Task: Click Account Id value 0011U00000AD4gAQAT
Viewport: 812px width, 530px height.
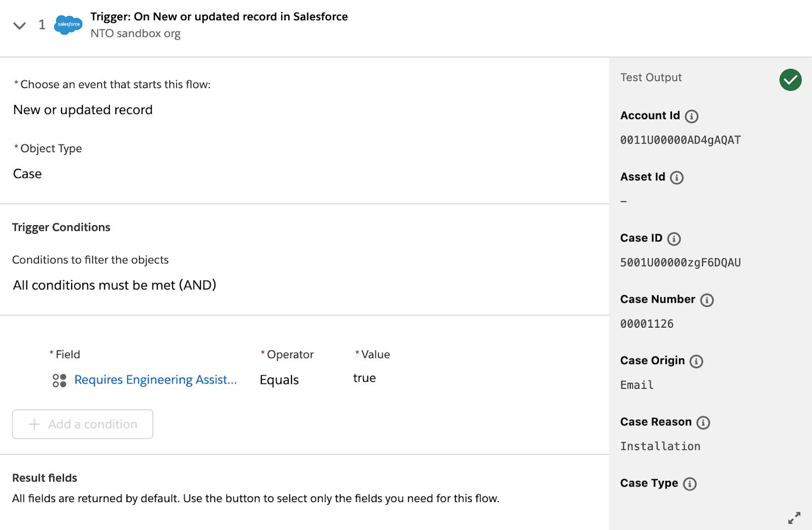Action: coord(681,140)
